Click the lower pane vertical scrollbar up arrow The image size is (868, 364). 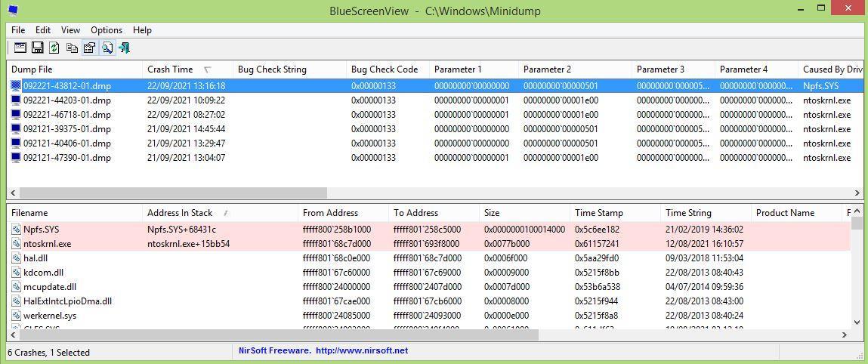(858, 211)
